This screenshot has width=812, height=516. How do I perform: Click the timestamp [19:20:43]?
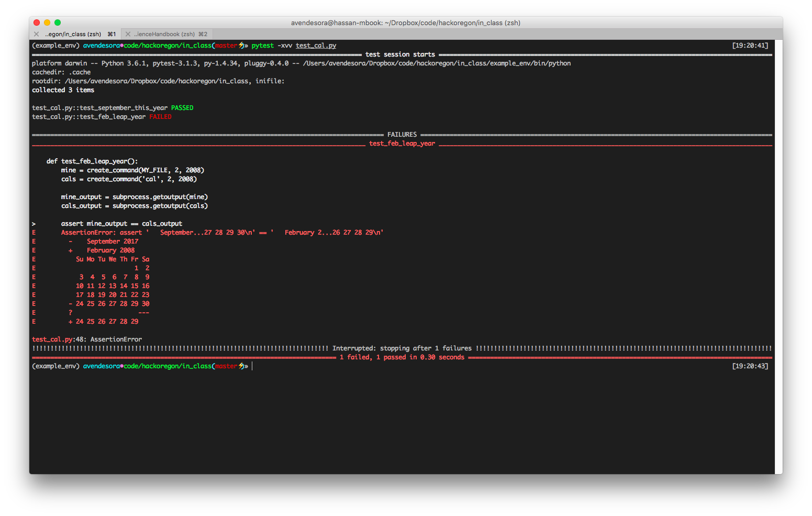(x=750, y=366)
